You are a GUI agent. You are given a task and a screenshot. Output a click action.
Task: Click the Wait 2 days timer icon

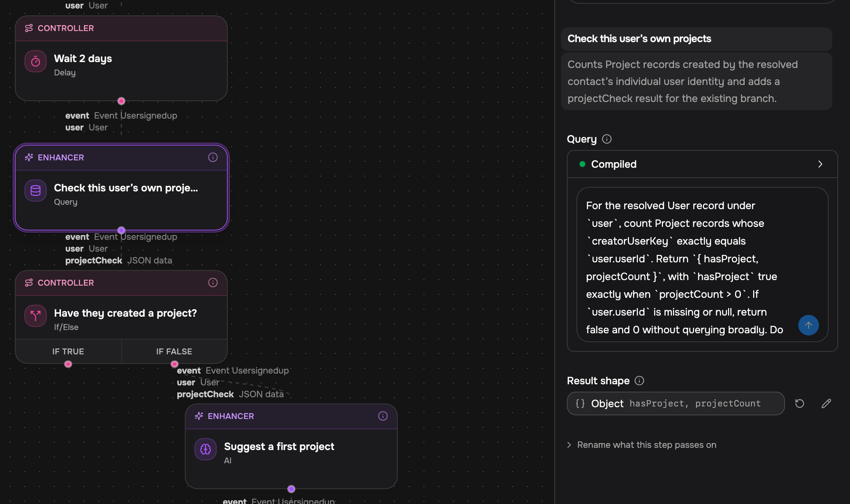point(35,61)
